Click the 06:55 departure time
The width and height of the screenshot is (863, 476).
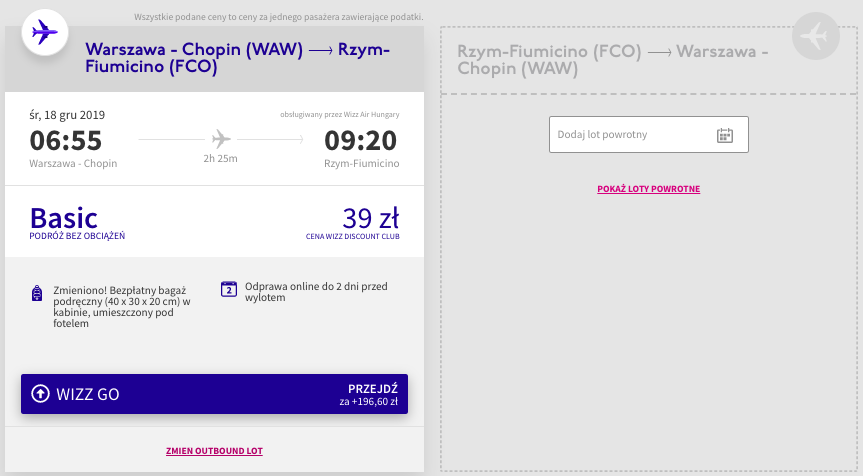65,140
